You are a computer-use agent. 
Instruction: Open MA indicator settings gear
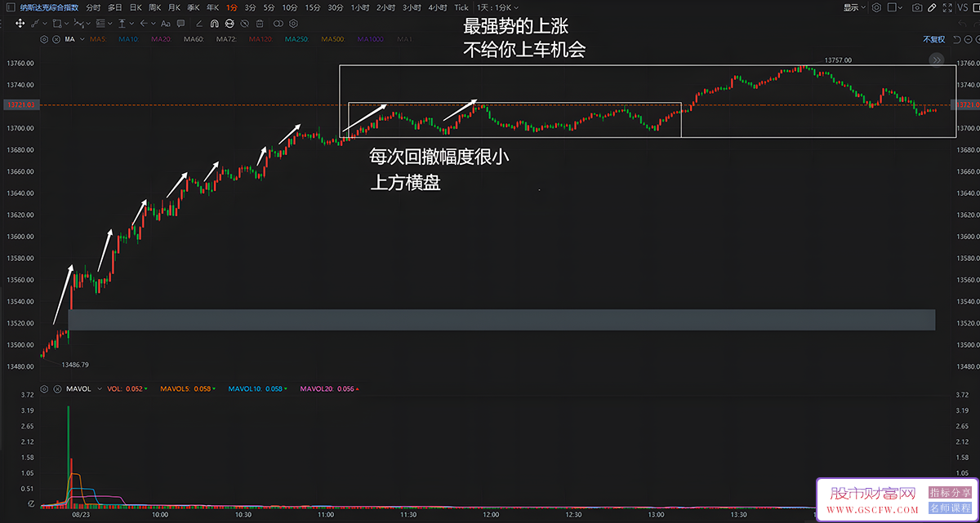pos(44,39)
